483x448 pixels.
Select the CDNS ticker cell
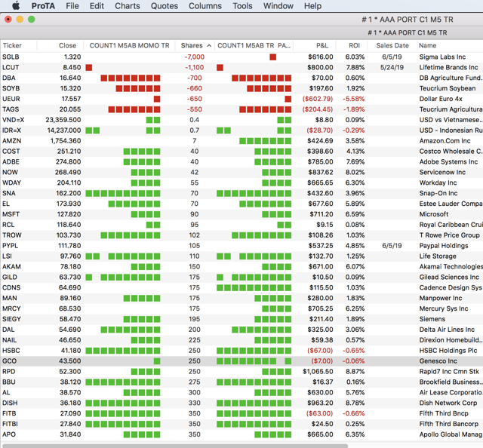click(11, 287)
